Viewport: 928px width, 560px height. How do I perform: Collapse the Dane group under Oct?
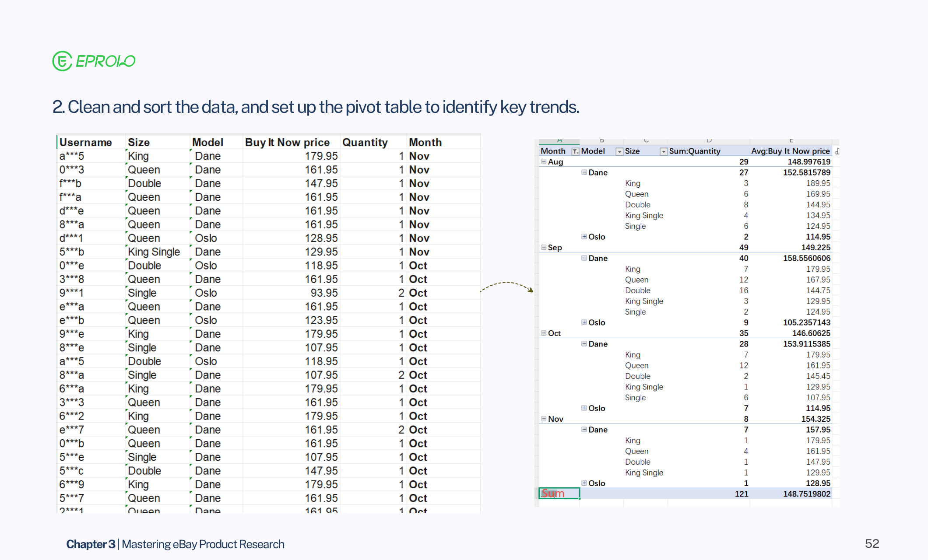584,344
